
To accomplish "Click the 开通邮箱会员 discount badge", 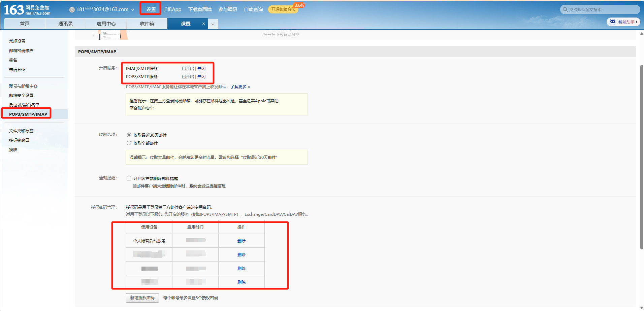I will click(284, 9).
